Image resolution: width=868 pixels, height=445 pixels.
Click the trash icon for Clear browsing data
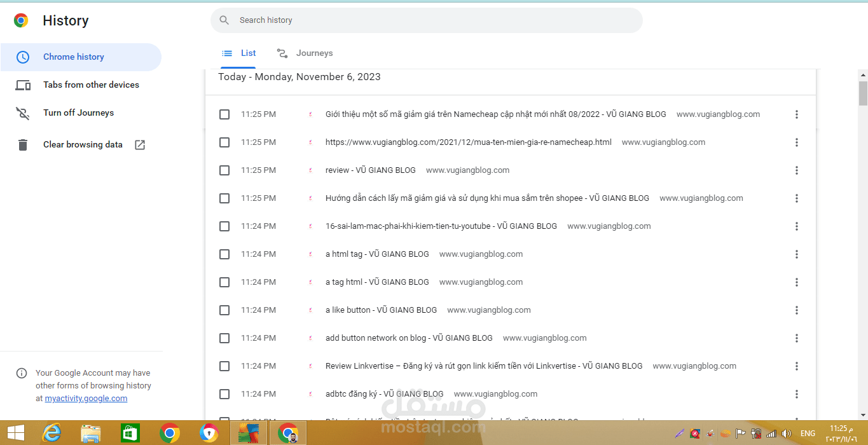click(x=23, y=145)
